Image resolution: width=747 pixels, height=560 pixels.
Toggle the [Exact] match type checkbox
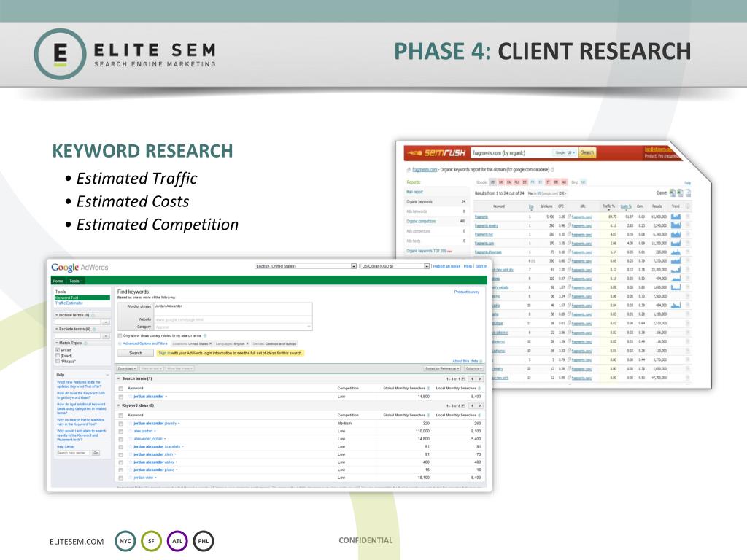point(58,356)
